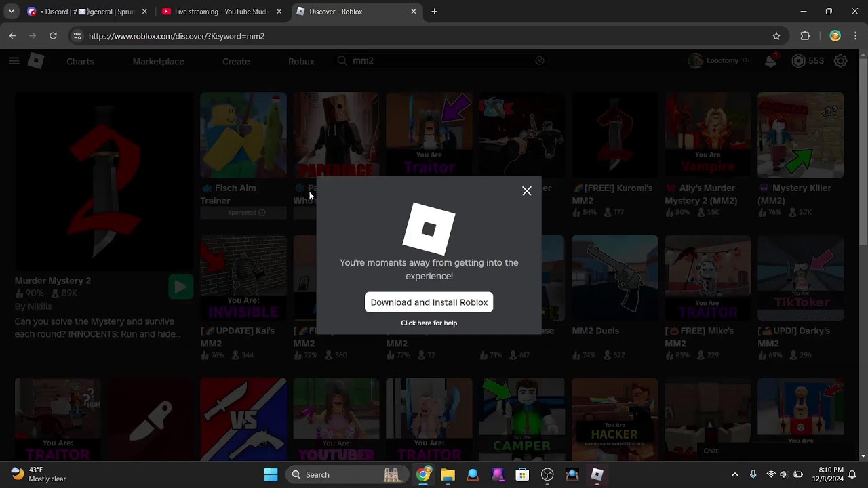868x488 pixels.
Task: Open MM2 Duels game thumbnail
Action: pos(614,278)
